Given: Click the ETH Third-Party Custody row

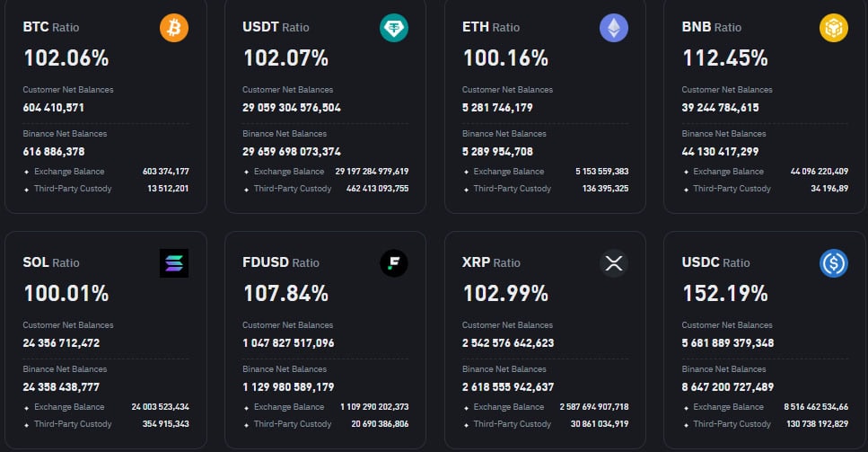Looking at the screenshot, I should [x=545, y=189].
